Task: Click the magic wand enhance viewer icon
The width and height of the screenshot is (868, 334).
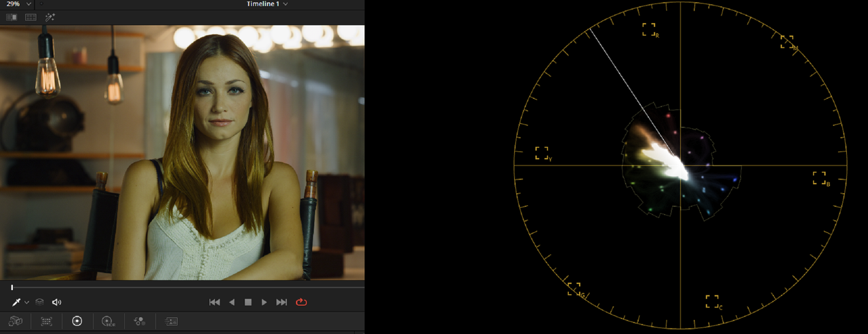Action: coord(50,17)
